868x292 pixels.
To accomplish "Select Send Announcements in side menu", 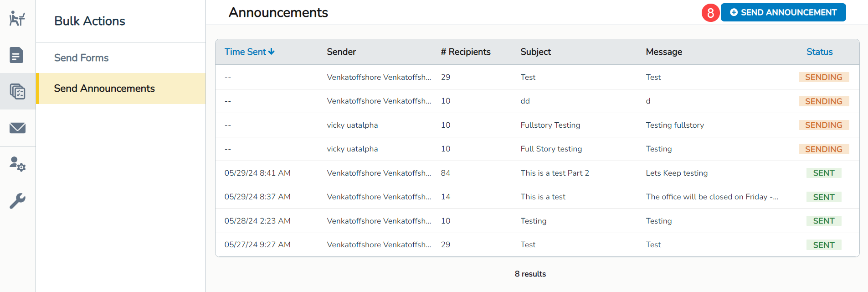I will point(104,89).
